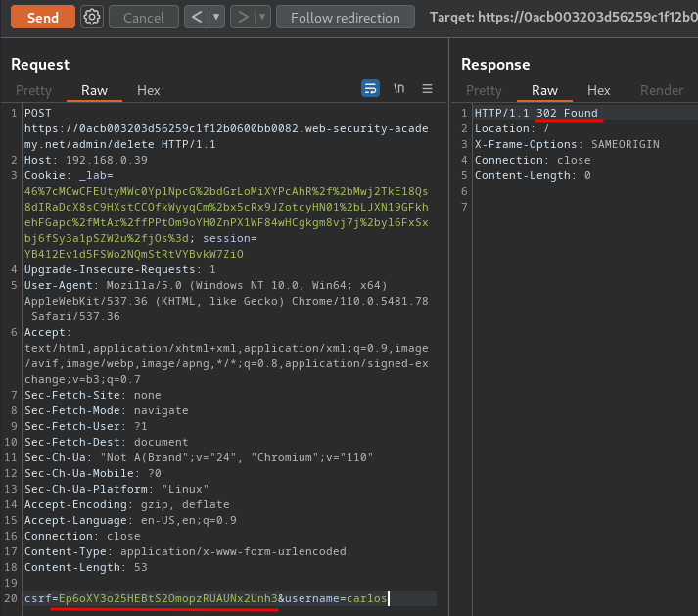Click the Location: / response header
The image size is (698, 616).
[512, 128]
